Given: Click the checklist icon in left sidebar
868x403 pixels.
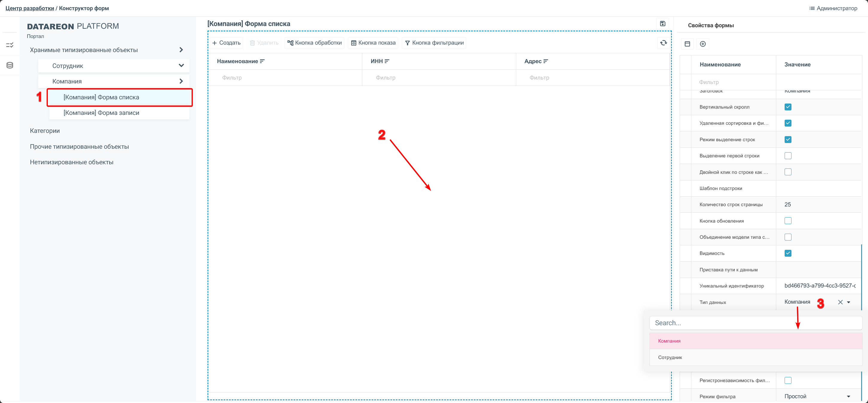Looking at the screenshot, I should [x=10, y=45].
